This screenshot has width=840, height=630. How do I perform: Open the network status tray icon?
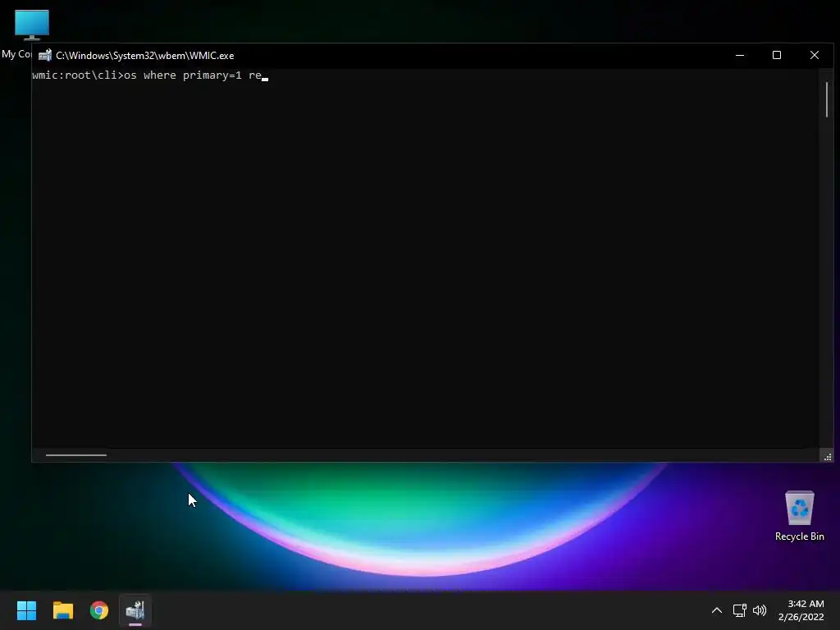coord(739,610)
